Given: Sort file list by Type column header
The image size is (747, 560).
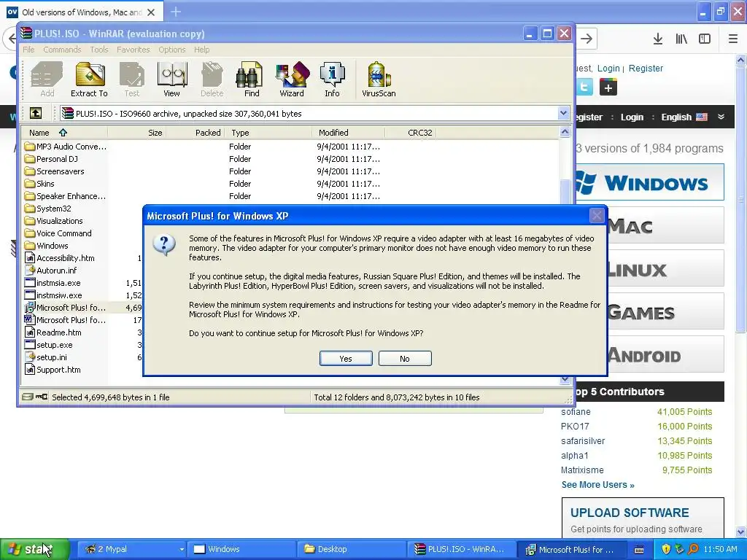Looking at the screenshot, I should coord(269,133).
